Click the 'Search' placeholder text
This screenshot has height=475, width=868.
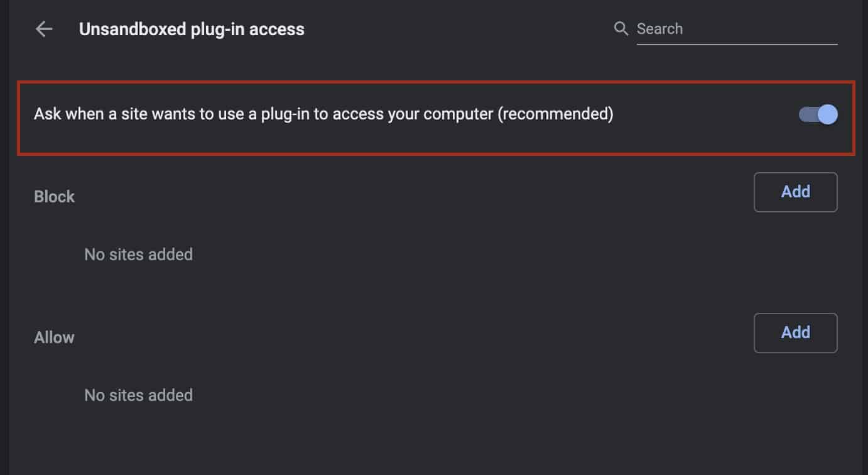pyautogui.click(x=659, y=29)
